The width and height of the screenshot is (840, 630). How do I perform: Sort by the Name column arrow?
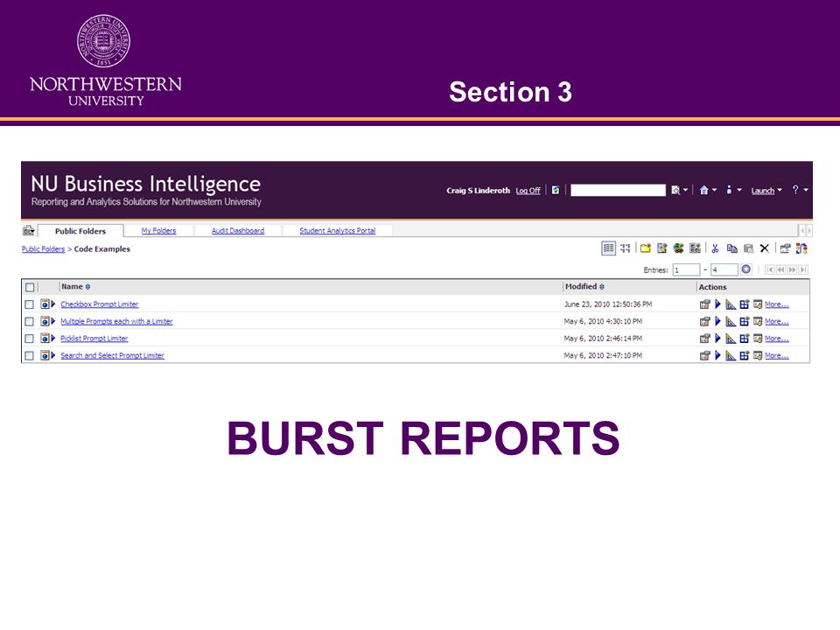tap(87, 287)
